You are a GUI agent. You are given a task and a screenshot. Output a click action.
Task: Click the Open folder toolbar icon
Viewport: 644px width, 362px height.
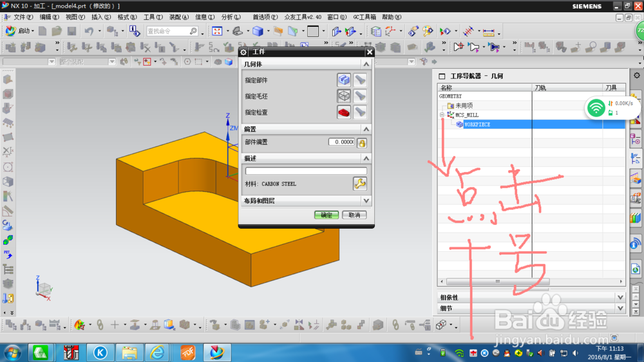point(57,31)
